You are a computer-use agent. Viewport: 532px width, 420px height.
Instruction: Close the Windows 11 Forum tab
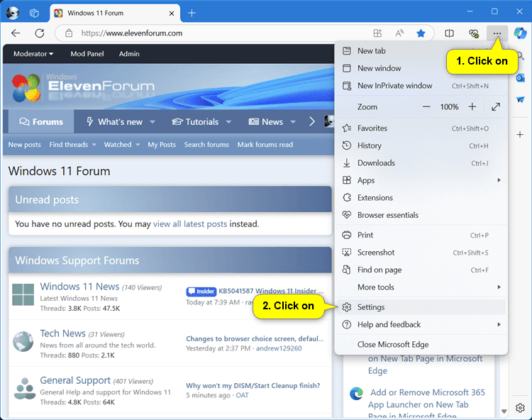pyautogui.click(x=172, y=13)
